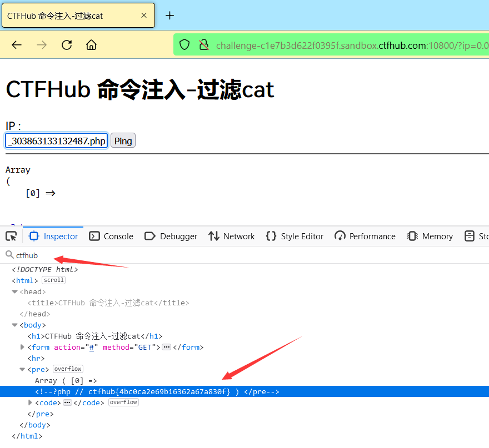Click the search magnifier icon in Inspector
This screenshot has height=448, width=489.
coord(9,255)
